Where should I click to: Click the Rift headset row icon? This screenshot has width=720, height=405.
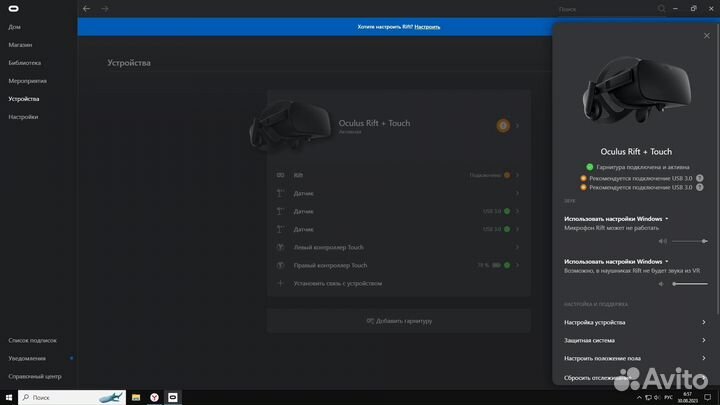pos(281,175)
